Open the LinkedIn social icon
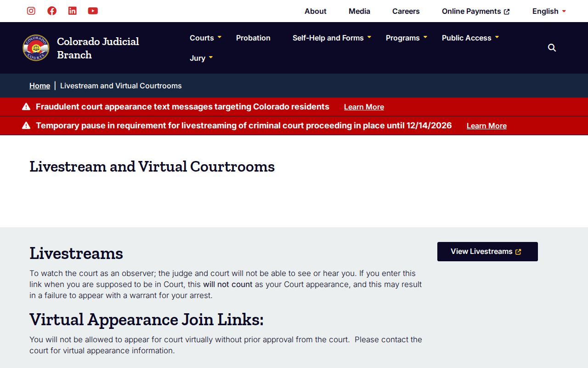 [73, 11]
